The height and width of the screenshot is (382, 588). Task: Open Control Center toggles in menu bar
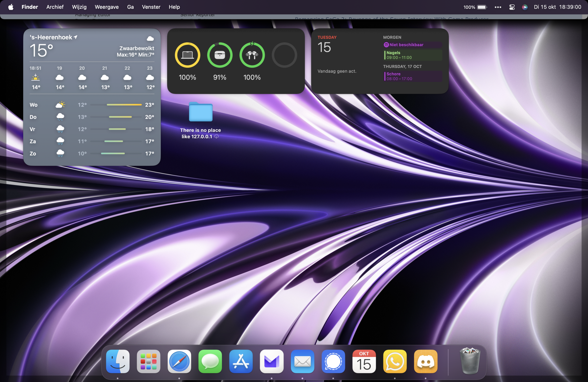click(512, 7)
